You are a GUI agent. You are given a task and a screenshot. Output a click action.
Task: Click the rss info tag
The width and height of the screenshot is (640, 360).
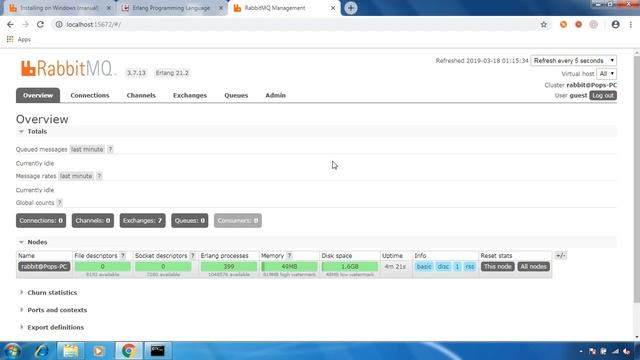(x=470, y=267)
